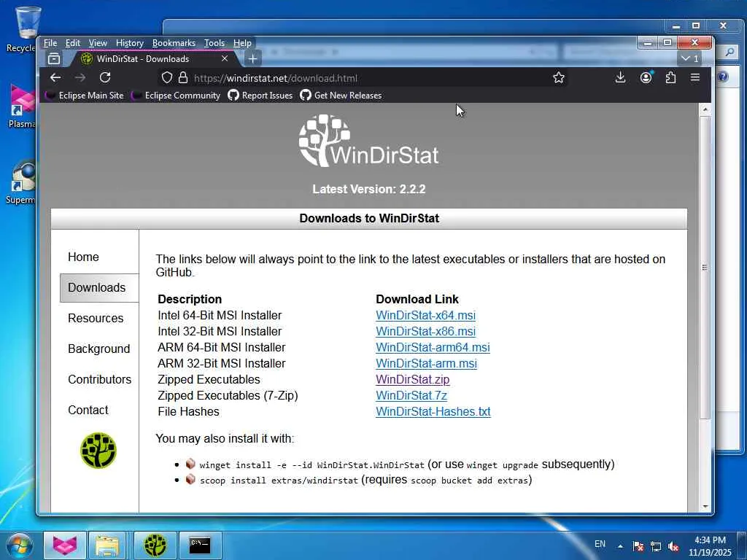747x560 pixels.
Task: Go back with the browser back arrow
Action: (55, 77)
